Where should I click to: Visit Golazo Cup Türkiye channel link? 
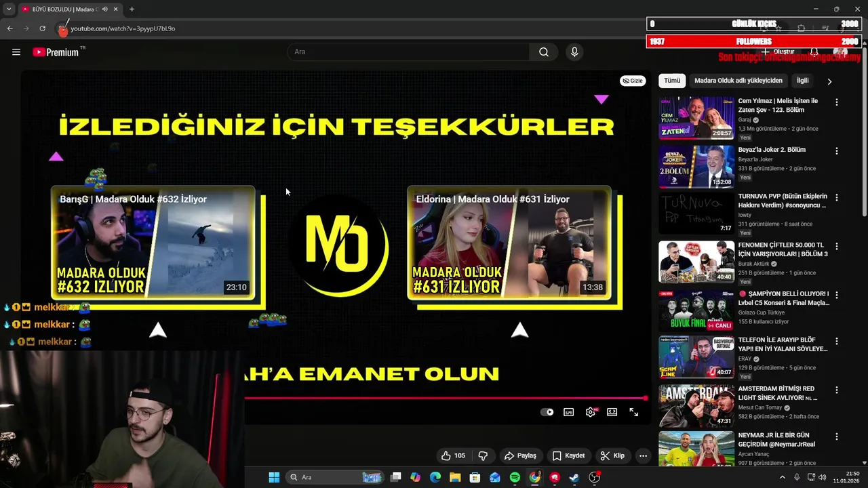coord(762,312)
